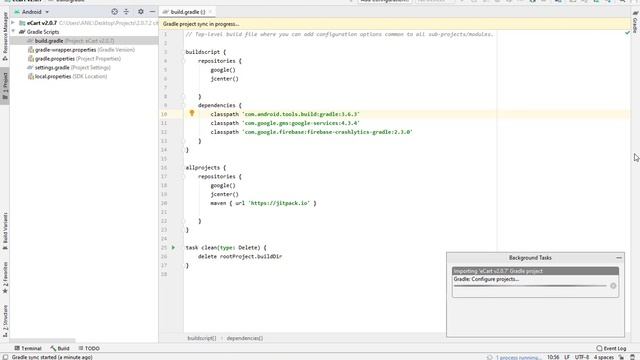Click the buildscript{} breadcrumb
Viewport: 640px width, 360px height.
[x=202, y=338]
